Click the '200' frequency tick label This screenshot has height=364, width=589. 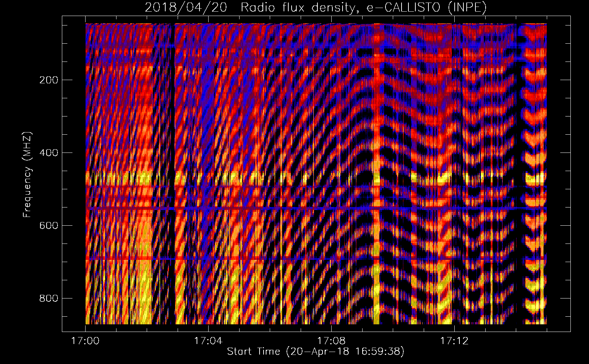coord(49,80)
